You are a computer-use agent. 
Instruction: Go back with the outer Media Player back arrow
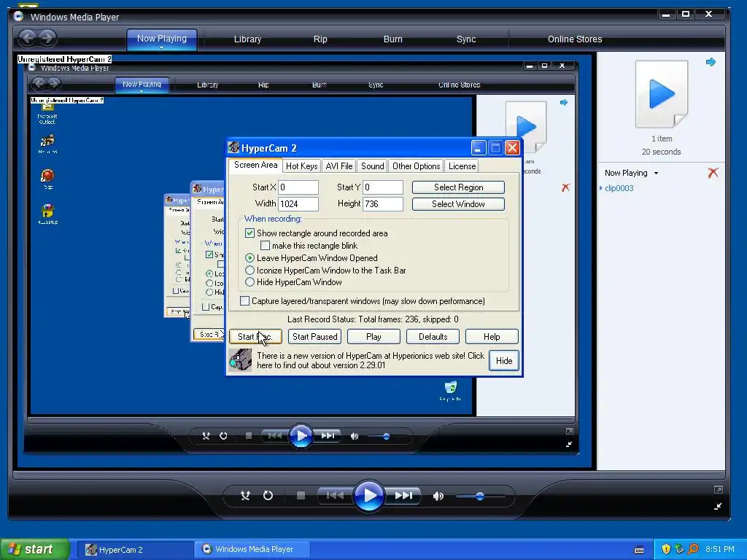(x=28, y=38)
